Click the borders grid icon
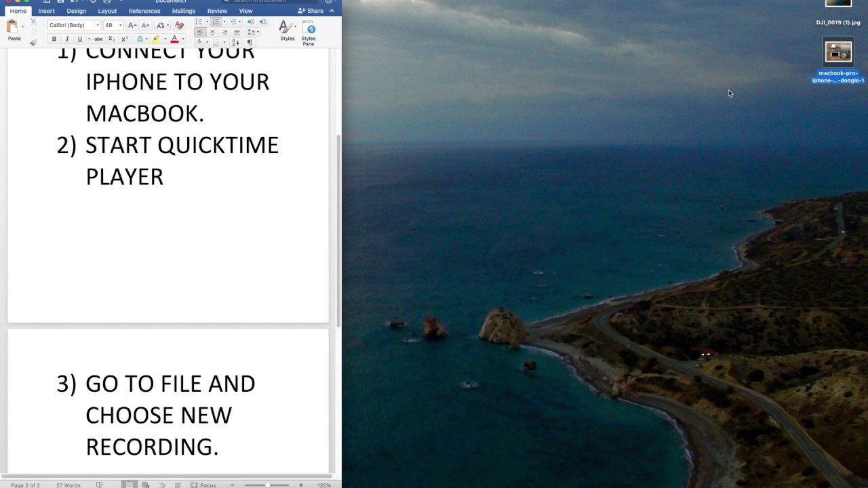The image size is (868, 488). tap(216, 43)
